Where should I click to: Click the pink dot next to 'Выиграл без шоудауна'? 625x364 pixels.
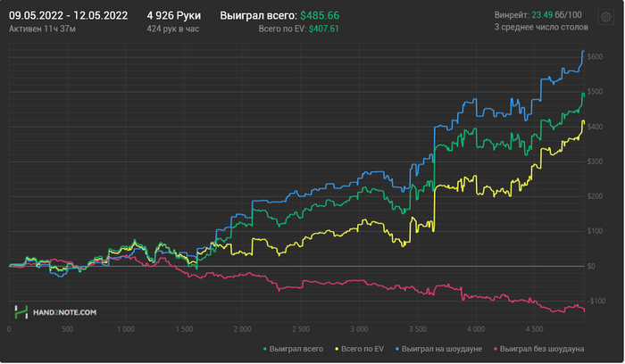495,349
